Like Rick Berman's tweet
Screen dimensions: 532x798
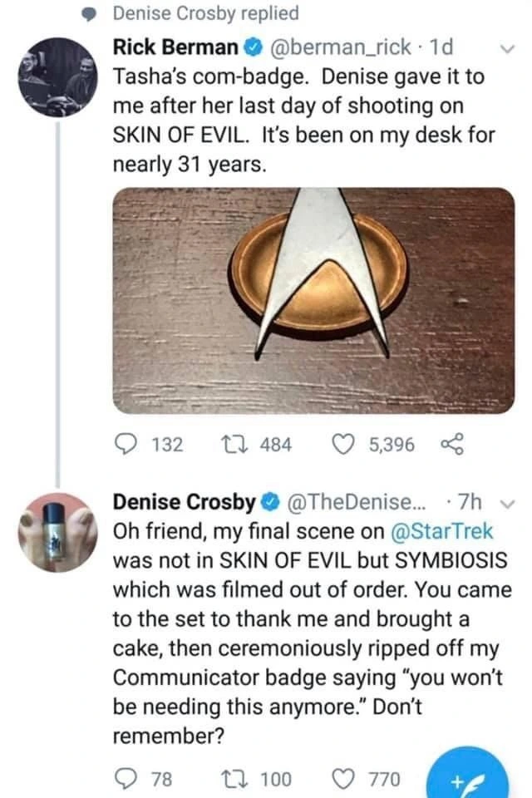342,445
